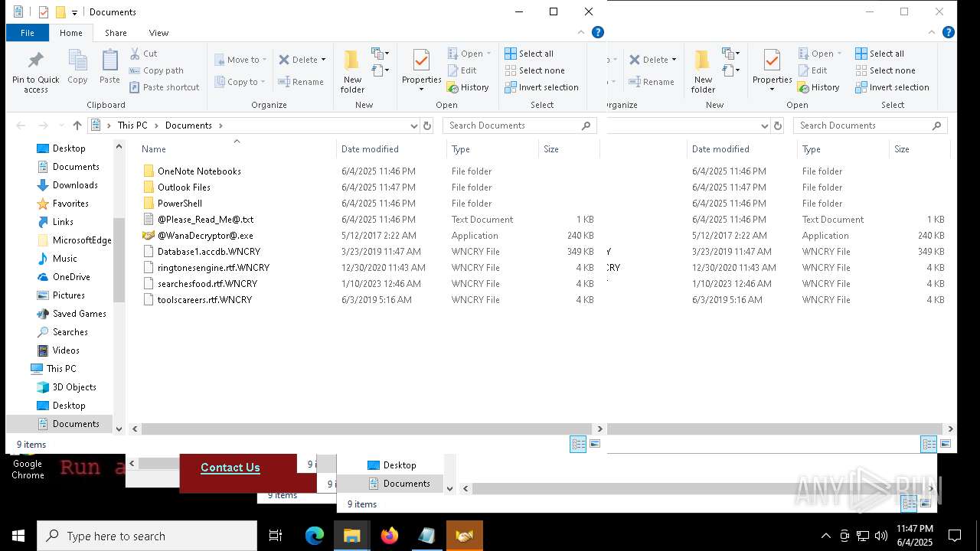The height and width of the screenshot is (551, 980).
Task: Select ringtonesengine.rtf.WNCRY file
Action: [x=214, y=268]
